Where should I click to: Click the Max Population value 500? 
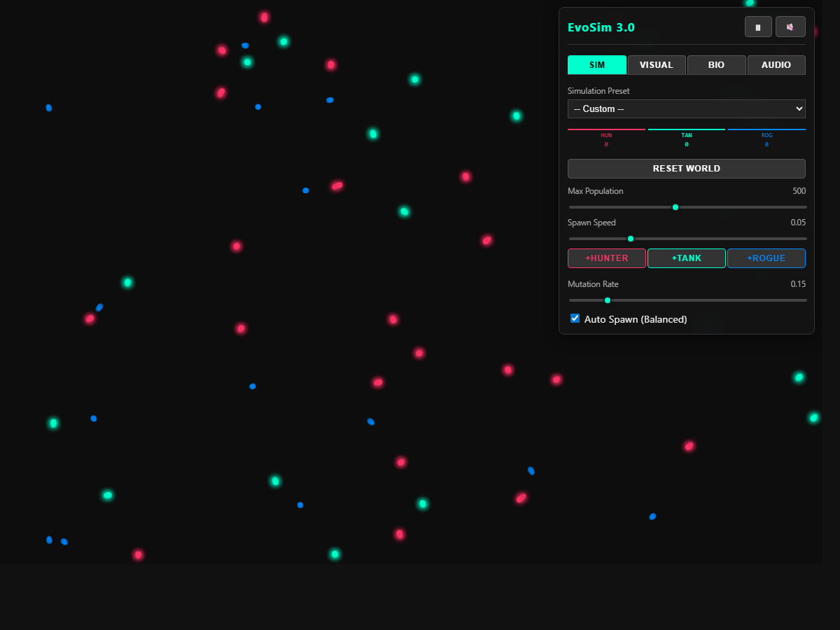click(799, 191)
